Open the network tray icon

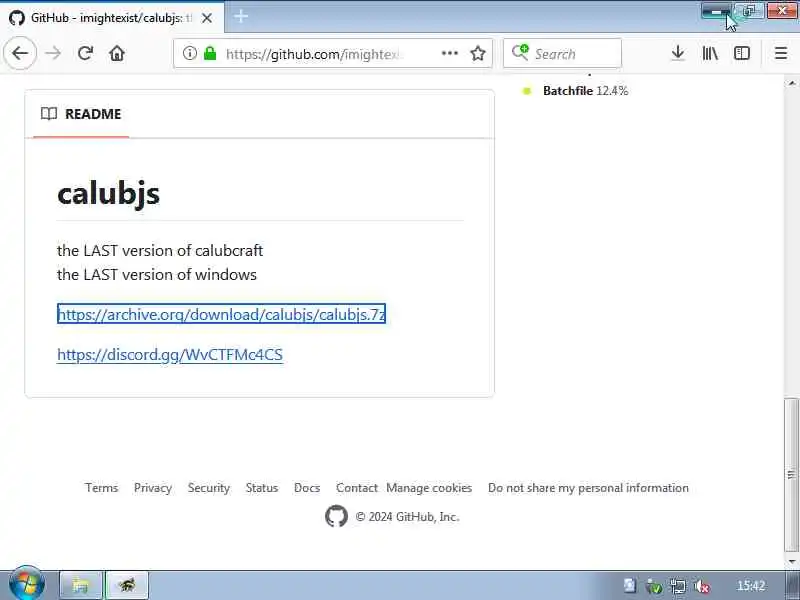tap(678, 586)
